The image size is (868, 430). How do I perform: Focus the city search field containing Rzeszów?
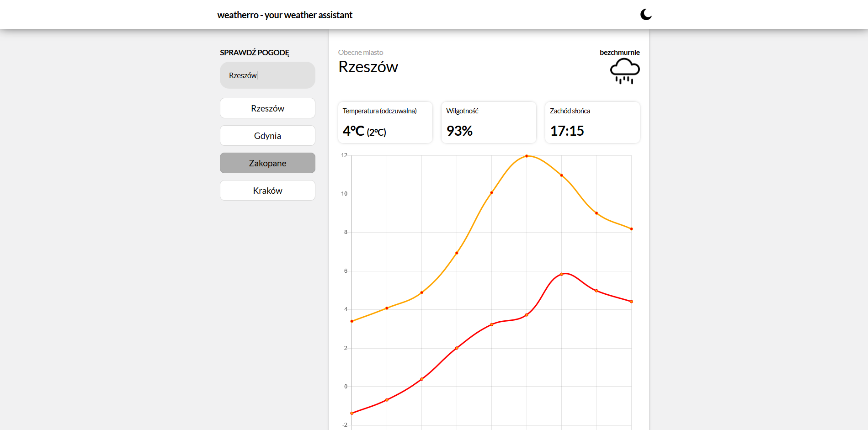[267, 75]
